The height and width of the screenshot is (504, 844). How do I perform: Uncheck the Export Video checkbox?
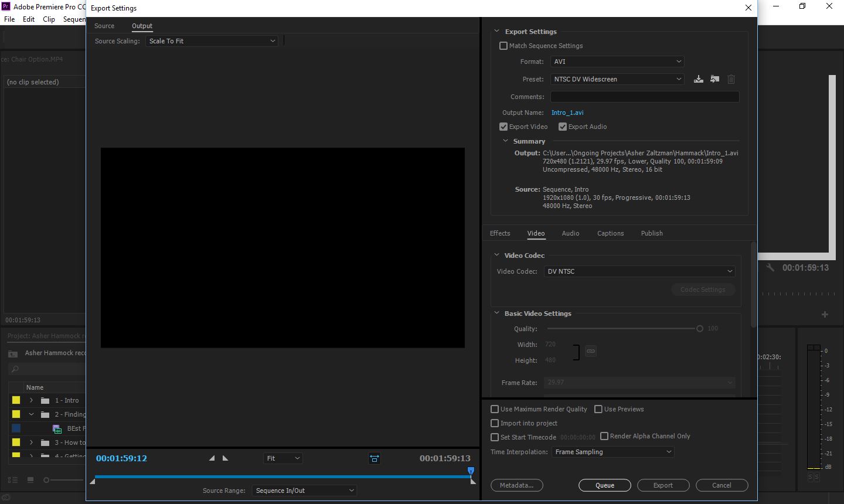point(503,127)
